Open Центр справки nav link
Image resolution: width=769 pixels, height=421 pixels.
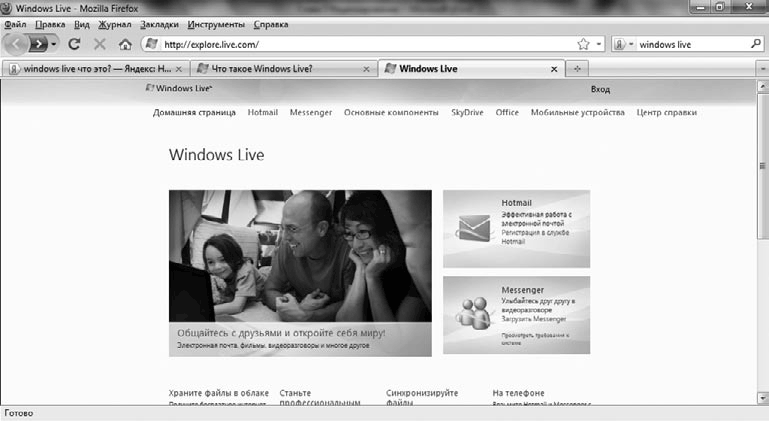click(x=666, y=112)
